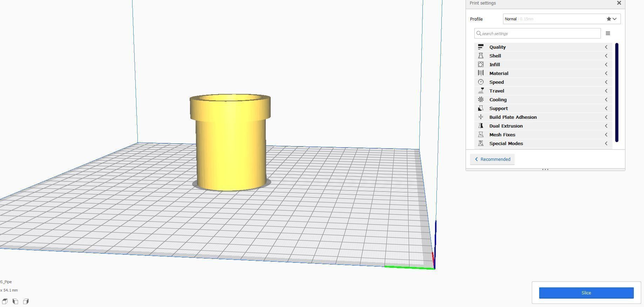
Task: Click the Material category icon
Action: (x=481, y=73)
